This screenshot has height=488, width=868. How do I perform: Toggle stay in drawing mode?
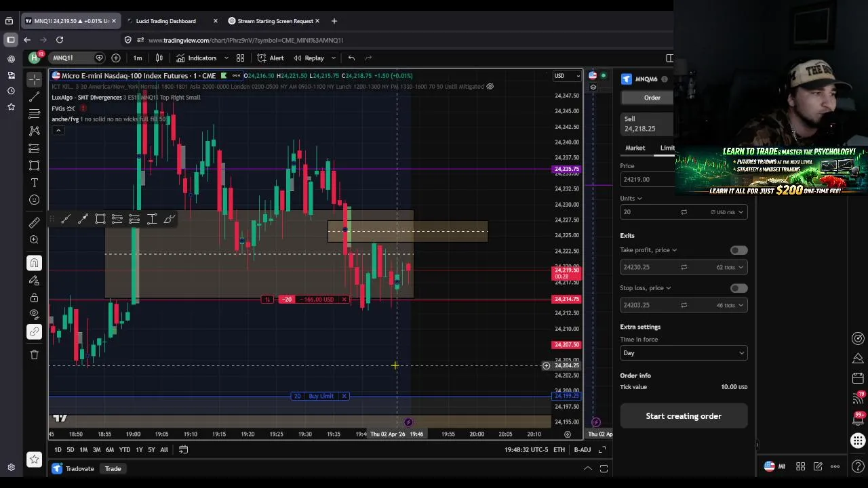(35, 280)
